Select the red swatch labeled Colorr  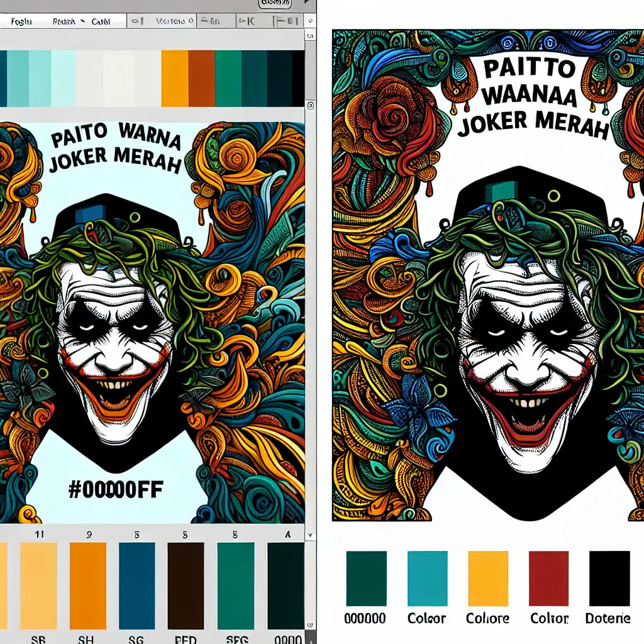[x=548, y=579]
